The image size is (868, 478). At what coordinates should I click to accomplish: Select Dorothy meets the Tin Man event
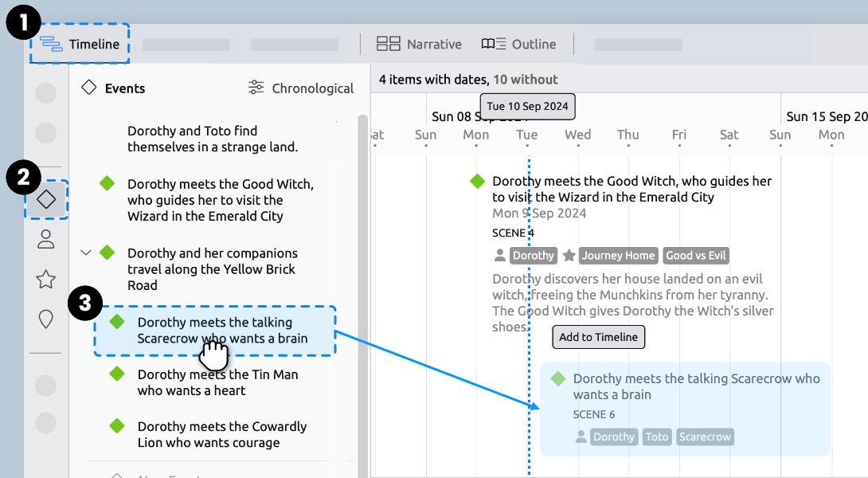click(217, 382)
